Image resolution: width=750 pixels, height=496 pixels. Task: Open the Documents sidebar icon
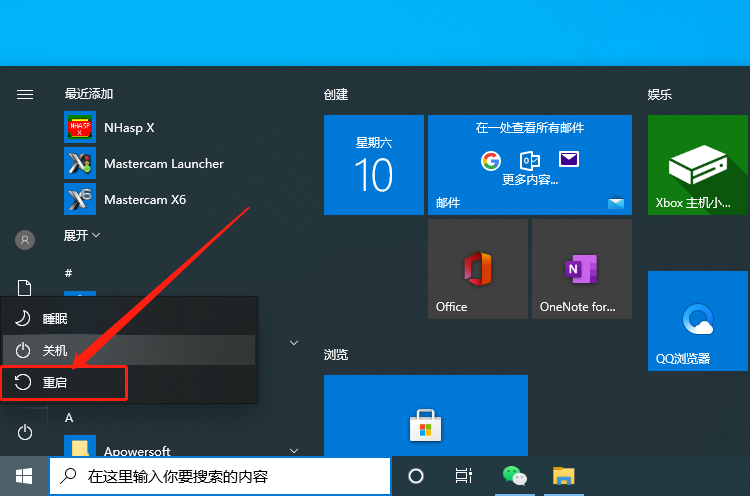pos(24,288)
